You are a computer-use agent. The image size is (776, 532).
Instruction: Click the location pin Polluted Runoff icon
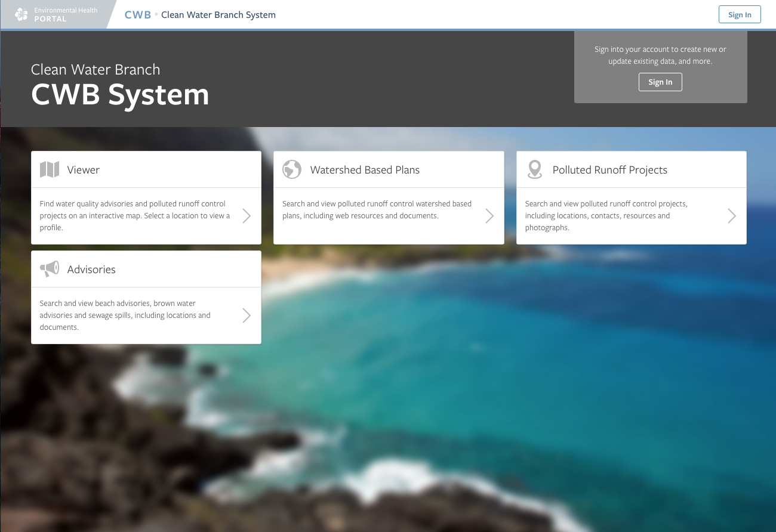(534, 170)
